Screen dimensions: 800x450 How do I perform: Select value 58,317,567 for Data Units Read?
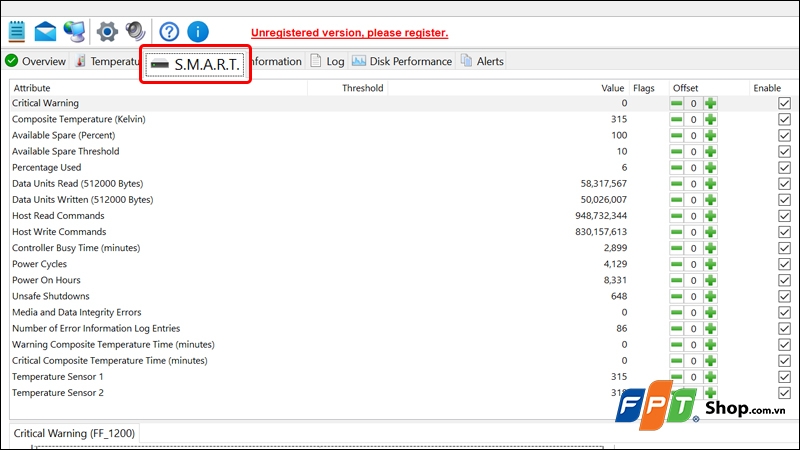click(x=604, y=184)
